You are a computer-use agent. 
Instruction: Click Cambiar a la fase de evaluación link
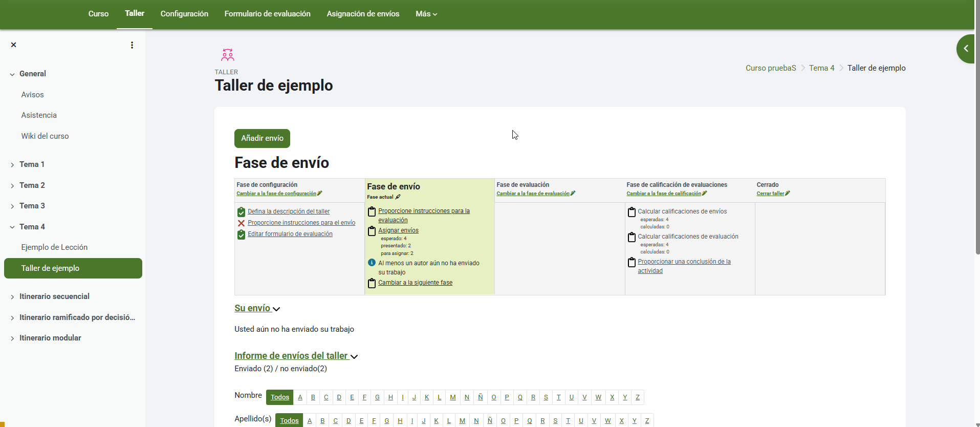pos(533,194)
